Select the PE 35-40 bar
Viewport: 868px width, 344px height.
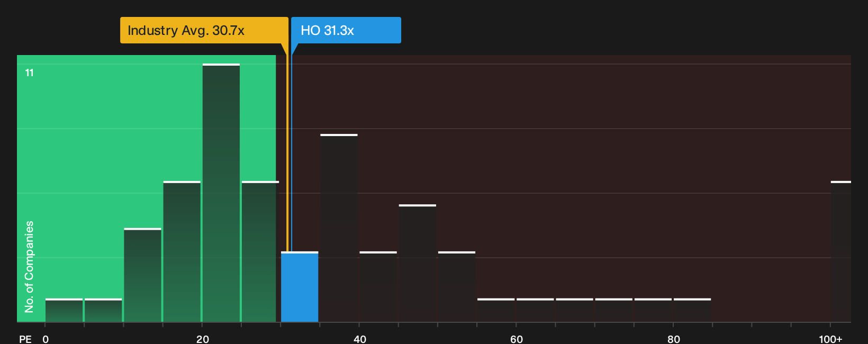coord(339,228)
